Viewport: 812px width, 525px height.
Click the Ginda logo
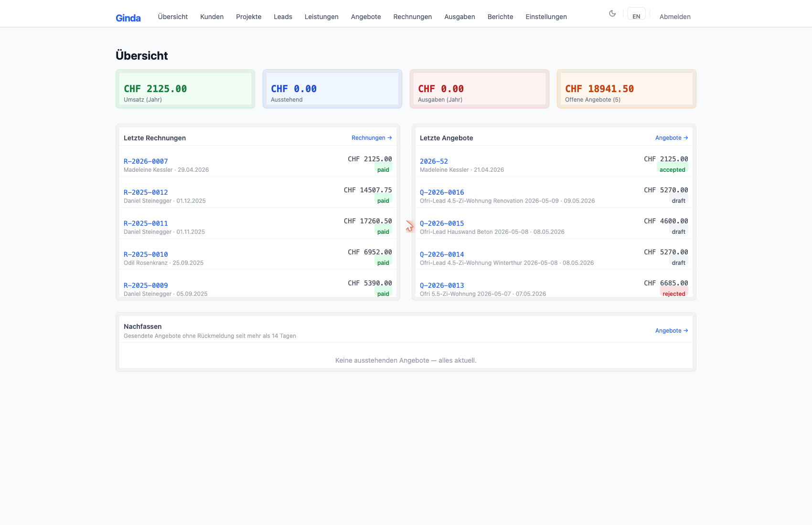[128, 18]
